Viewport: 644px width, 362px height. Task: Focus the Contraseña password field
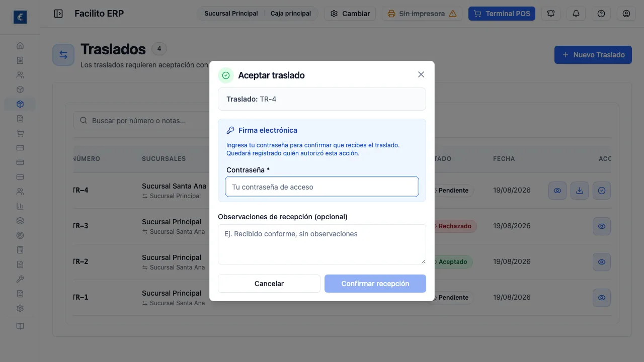point(322,187)
